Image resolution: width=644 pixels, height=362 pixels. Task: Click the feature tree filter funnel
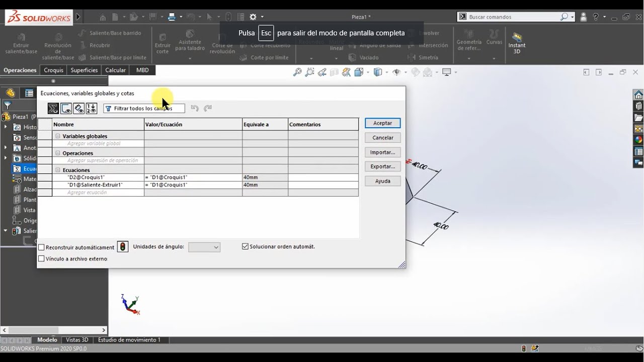point(8,106)
